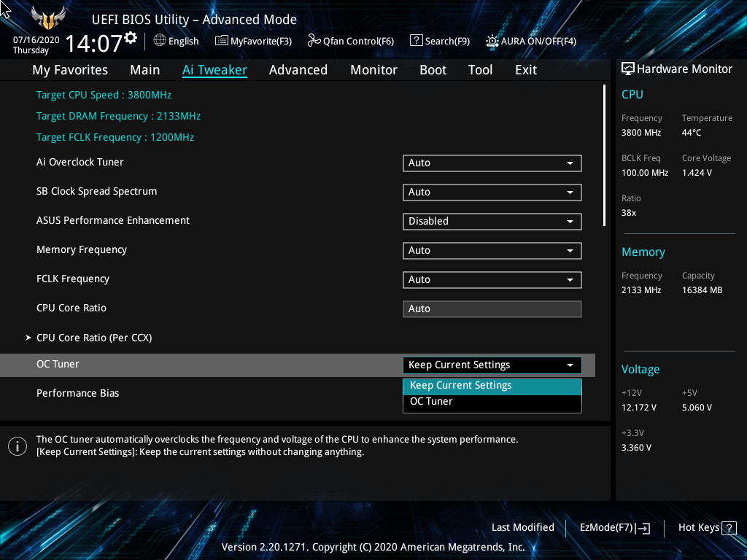Open the ASUS Performance Enhancement dropdown
747x560 pixels.
click(492, 221)
